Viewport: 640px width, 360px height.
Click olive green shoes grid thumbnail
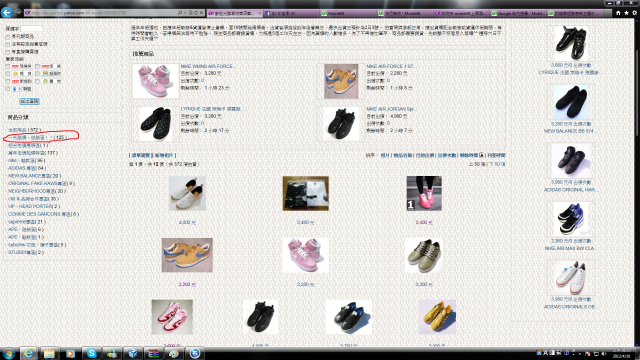[424, 255]
